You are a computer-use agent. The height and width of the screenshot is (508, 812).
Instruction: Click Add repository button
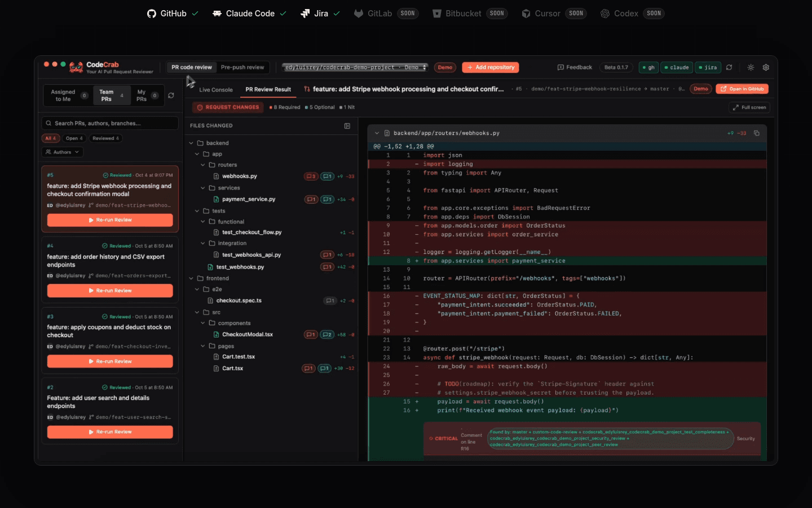coord(491,67)
